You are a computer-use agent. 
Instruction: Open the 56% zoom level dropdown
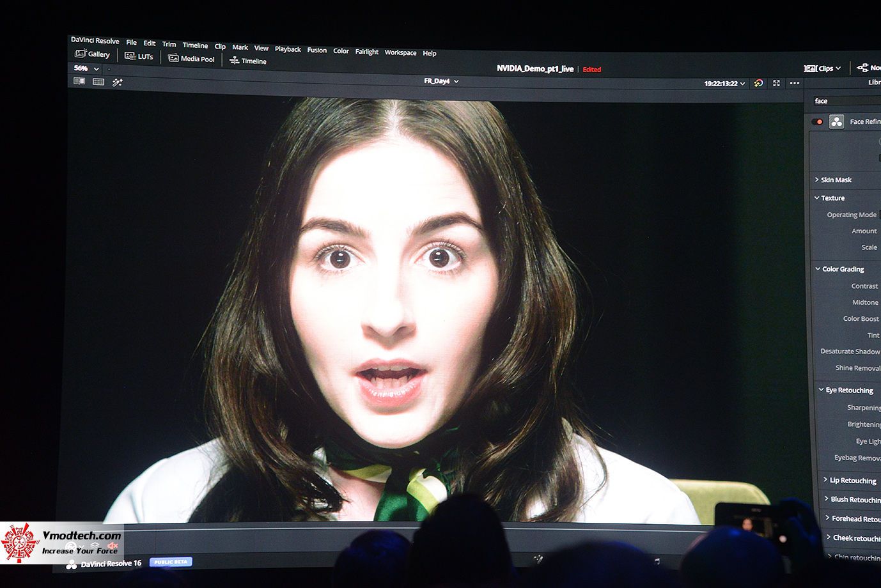tap(84, 68)
